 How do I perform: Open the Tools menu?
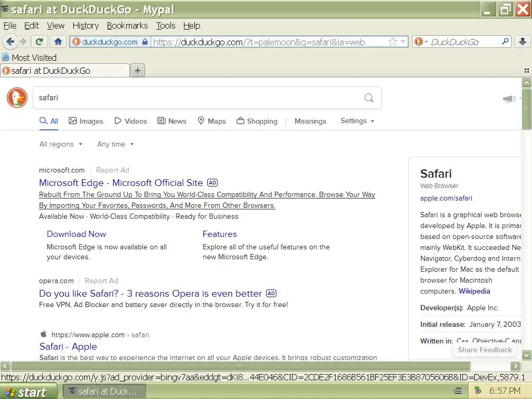(166, 26)
